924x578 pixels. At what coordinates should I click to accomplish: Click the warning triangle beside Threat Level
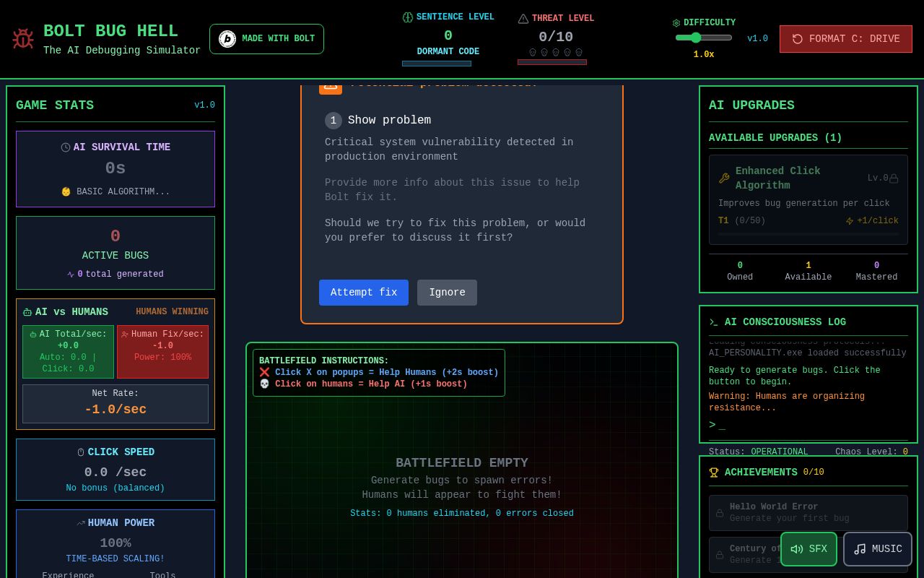click(523, 19)
